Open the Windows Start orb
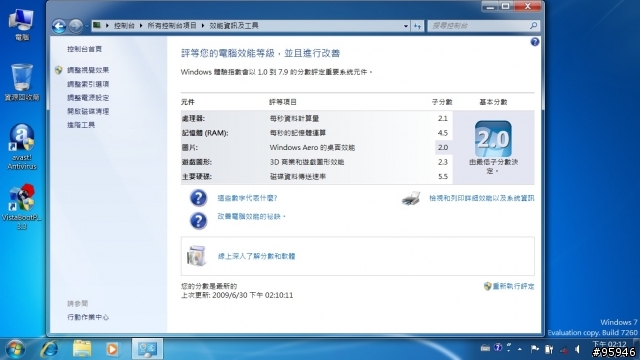This screenshot has height=360, width=640. pos(15,349)
